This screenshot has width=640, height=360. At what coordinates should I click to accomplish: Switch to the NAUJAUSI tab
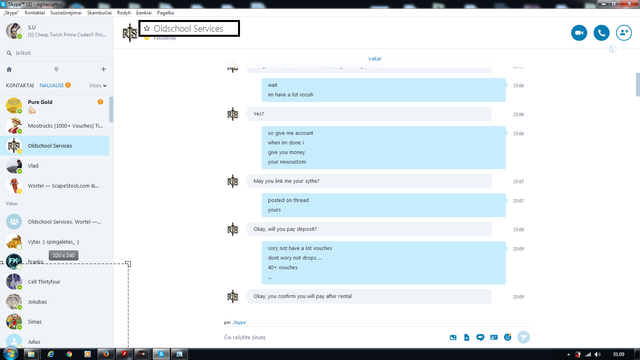point(51,86)
